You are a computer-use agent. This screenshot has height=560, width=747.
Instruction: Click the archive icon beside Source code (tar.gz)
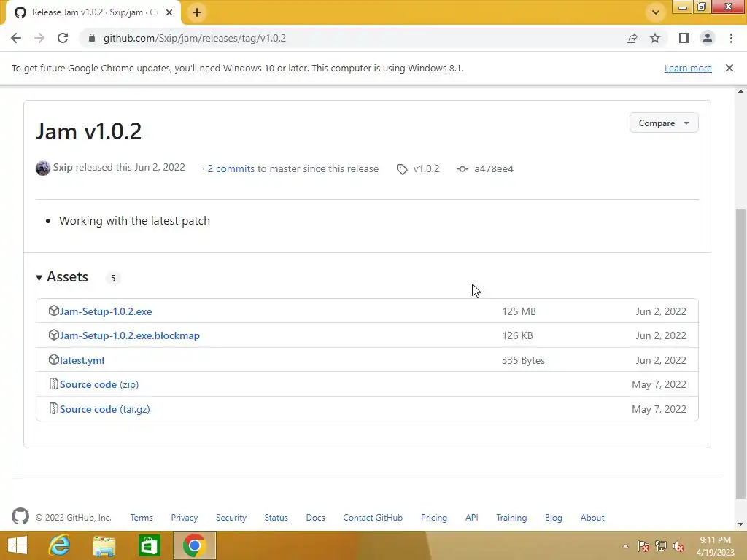pos(53,408)
